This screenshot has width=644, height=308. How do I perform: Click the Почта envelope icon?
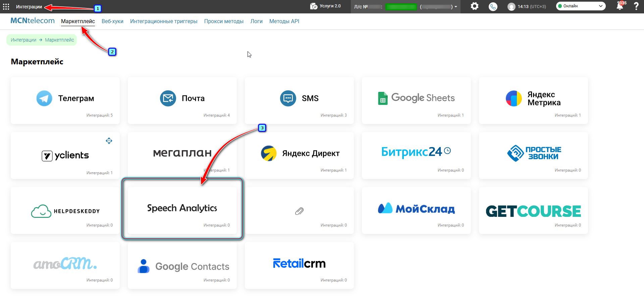[168, 98]
